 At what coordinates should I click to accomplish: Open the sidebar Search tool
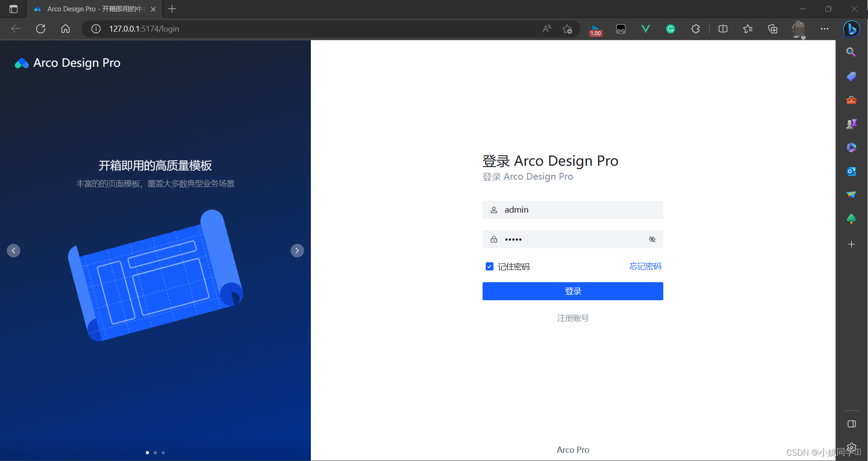click(x=851, y=51)
